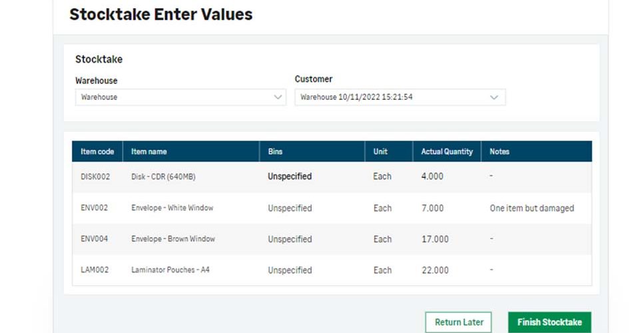Expand the Customer dropdown chevron
644x333 pixels.
pyautogui.click(x=493, y=97)
